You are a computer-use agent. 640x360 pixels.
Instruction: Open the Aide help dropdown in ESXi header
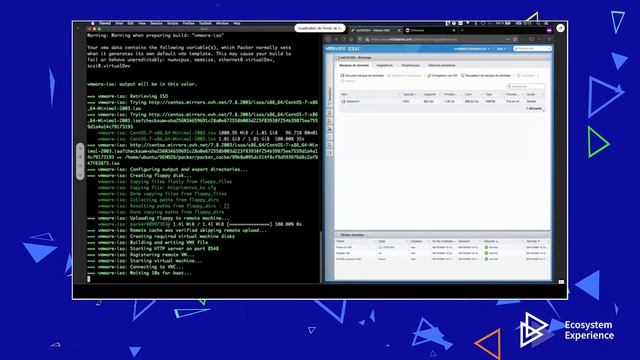pyautogui.click(x=502, y=49)
